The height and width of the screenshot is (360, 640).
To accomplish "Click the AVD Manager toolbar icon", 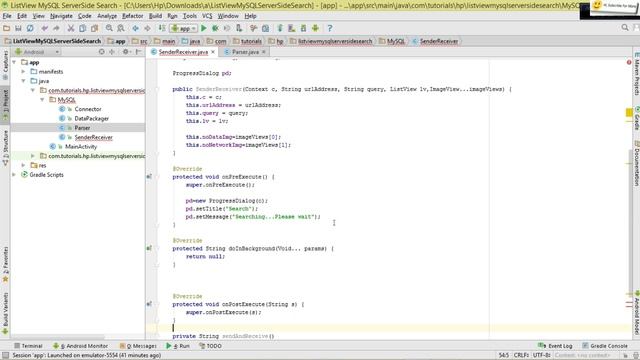I will [291, 28].
